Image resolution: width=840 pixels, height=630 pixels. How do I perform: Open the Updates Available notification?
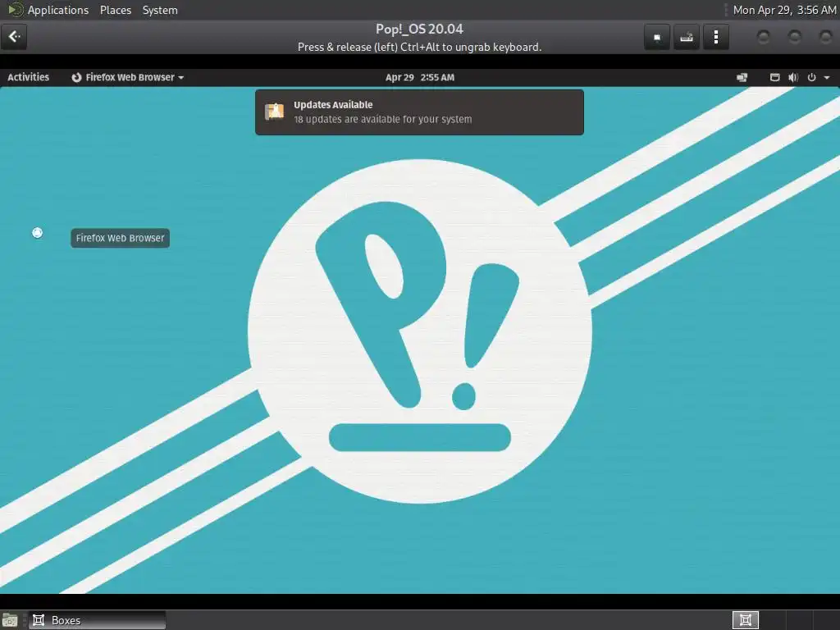click(x=419, y=112)
